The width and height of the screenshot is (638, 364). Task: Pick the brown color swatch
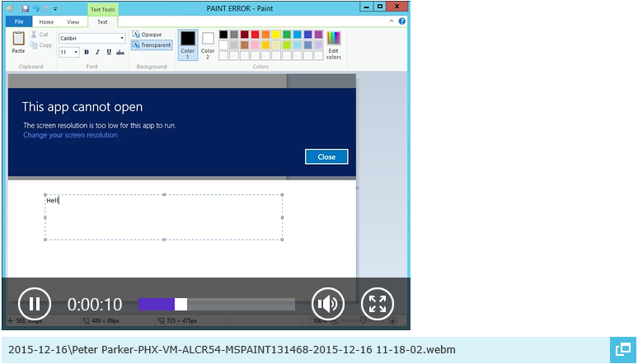245,44
